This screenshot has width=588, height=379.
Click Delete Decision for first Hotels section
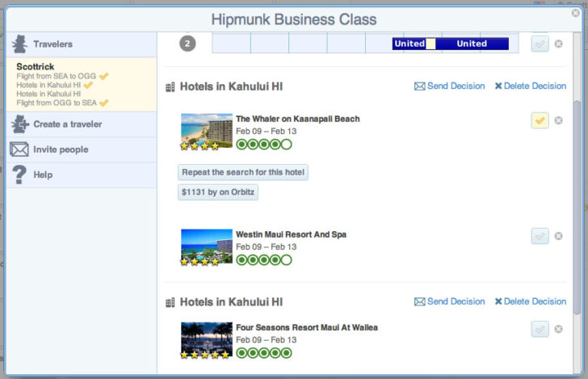(x=530, y=86)
